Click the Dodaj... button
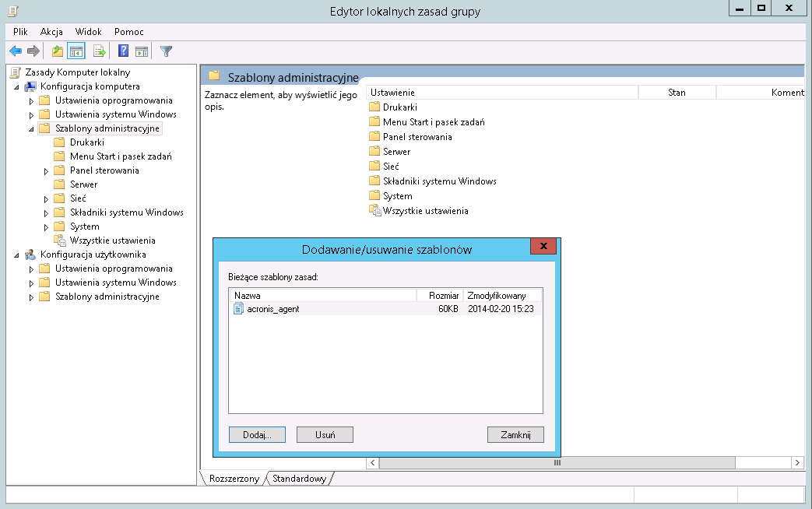Screen dimensions: 812x509 257,435
